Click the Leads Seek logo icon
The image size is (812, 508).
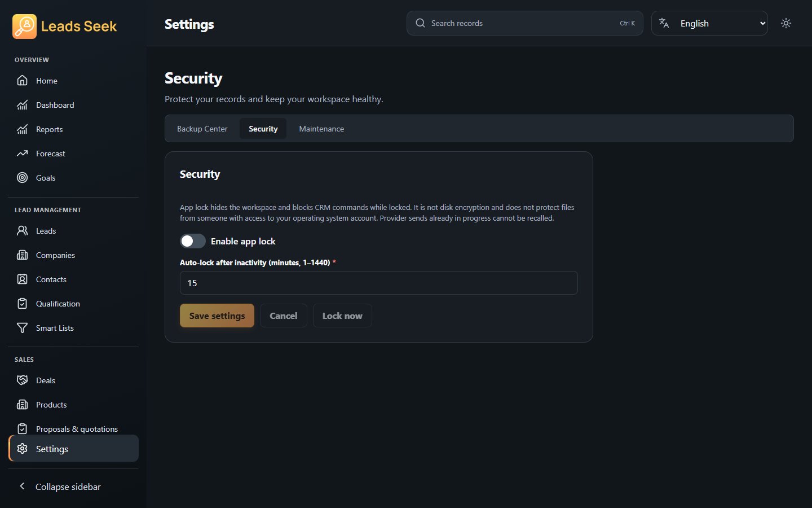[x=24, y=26]
